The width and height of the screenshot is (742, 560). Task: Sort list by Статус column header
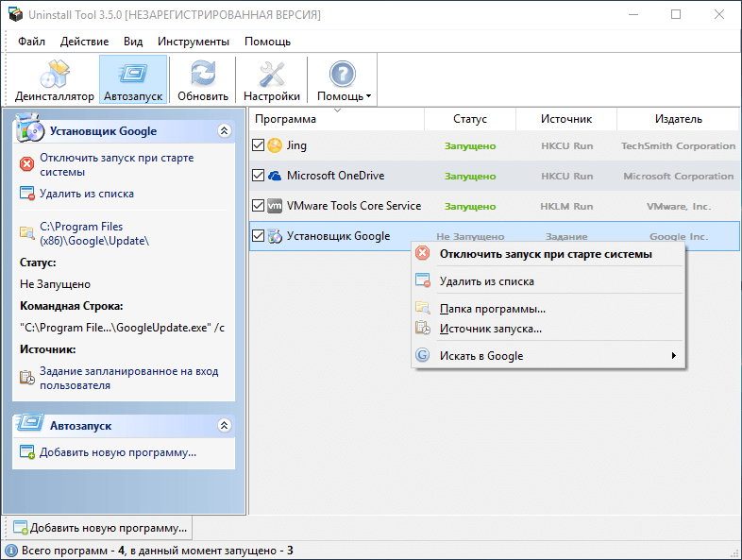pyautogui.click(x=469, y=119)
